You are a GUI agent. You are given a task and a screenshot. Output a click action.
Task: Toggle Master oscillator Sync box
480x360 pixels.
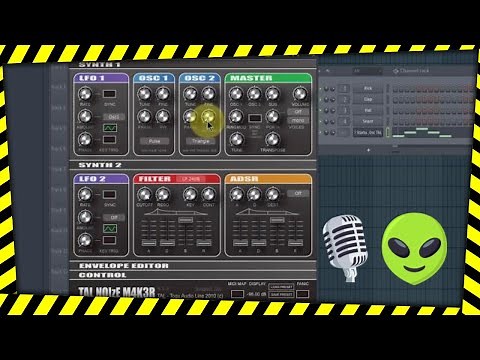255,118
